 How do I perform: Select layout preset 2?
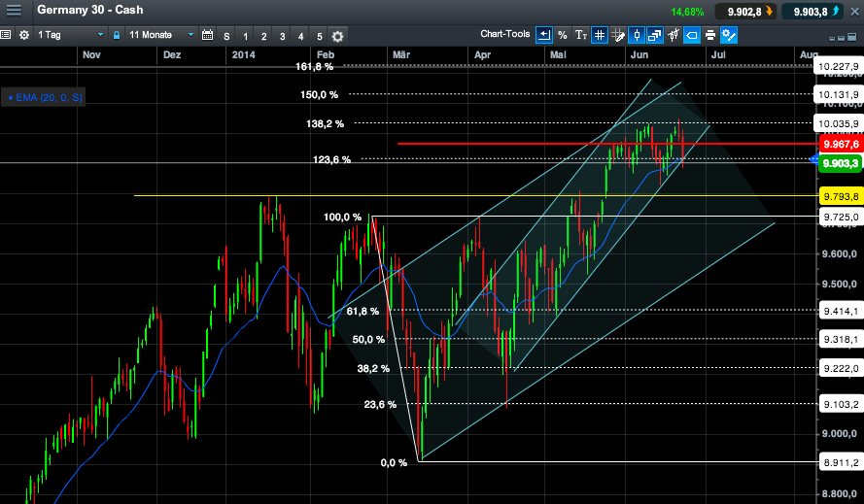click(x=264, y=36)
